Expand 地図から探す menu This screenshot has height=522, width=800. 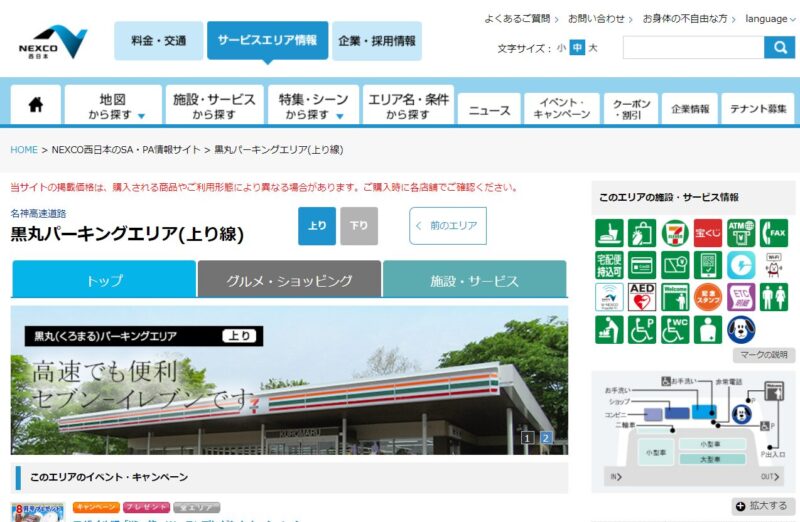click(x=113, y=106)
